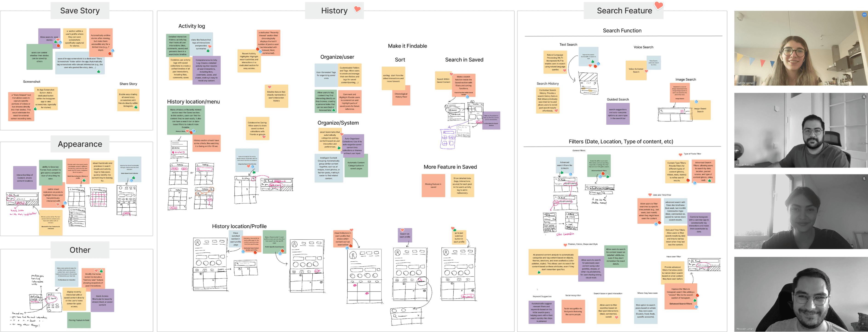Image resolution: width=868 pixels, height=332 pixels.
Task: Click the 'Organize/System' heading
Action: point(338,123)
